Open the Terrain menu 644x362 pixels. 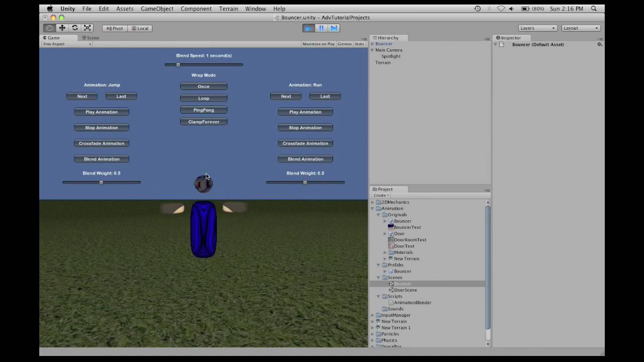(x=228, y=9)
